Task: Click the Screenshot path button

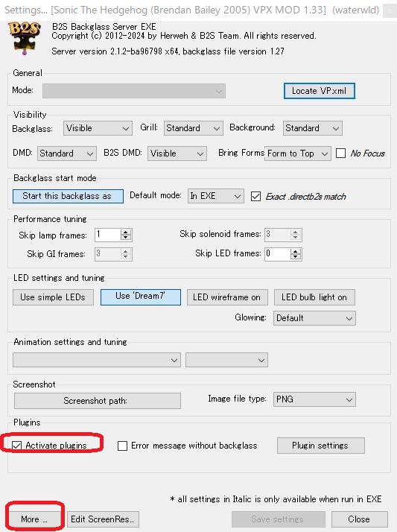Action: click(x=98, y=401)
